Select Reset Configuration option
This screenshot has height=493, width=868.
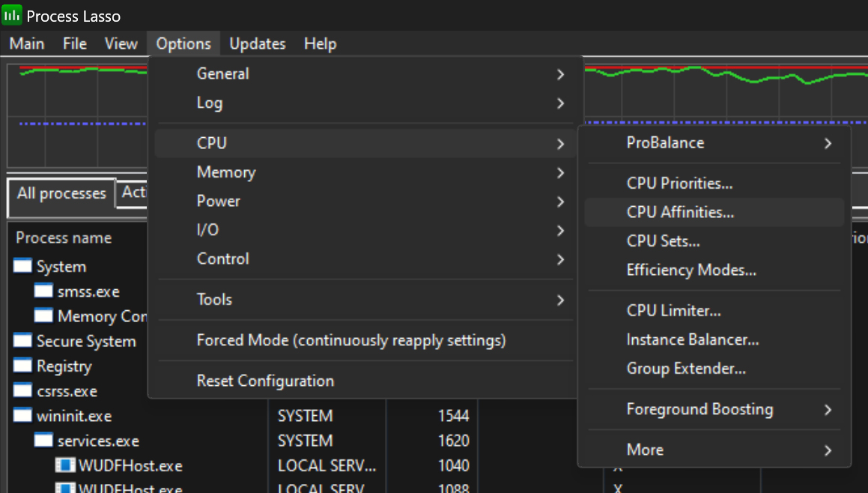point(265,381)
